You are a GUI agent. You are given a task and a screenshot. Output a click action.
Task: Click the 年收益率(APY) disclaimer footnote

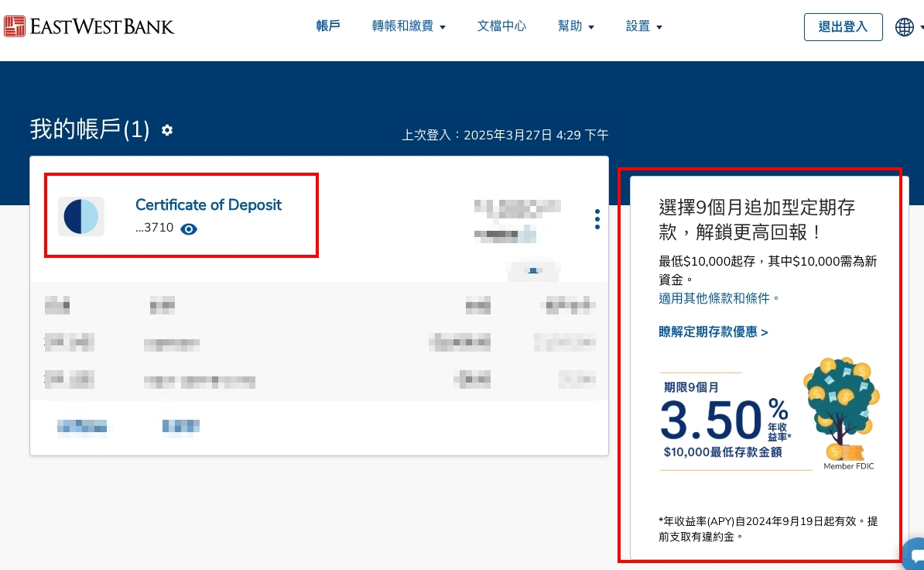pos(768,529)
